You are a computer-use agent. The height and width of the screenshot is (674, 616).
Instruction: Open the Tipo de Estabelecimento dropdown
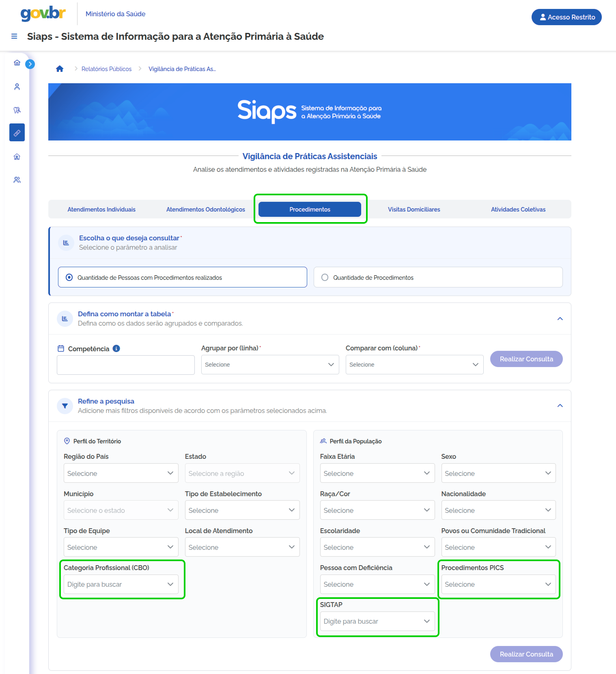coord(242,510)
